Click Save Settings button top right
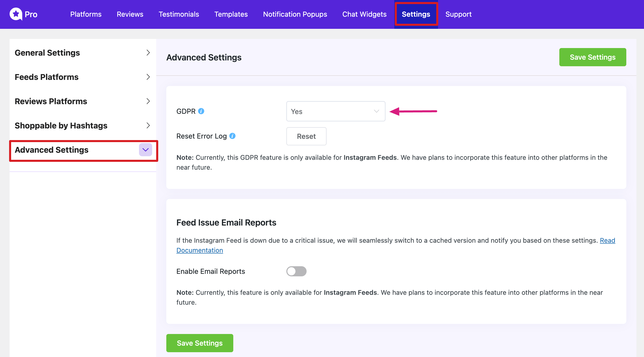 (x=593, y=57)
